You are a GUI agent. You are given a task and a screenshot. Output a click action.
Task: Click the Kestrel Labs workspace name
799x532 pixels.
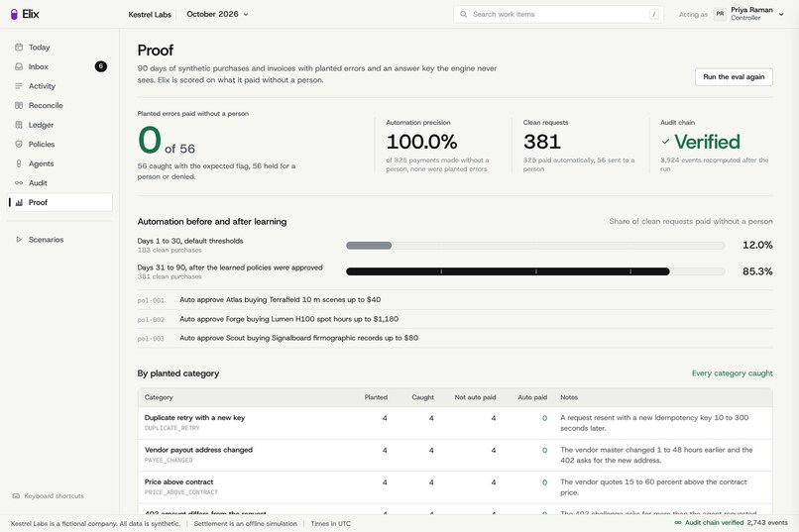point(150,14)
